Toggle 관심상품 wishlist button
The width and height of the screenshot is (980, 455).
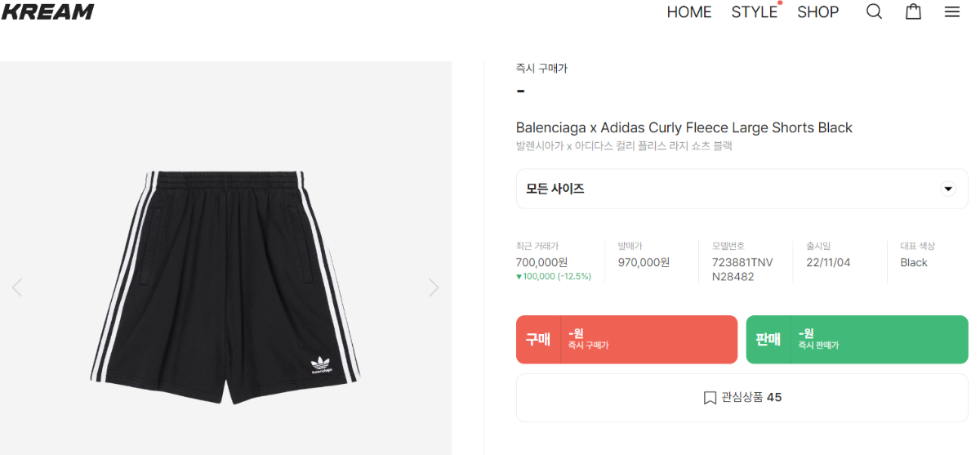click(742, 398)
